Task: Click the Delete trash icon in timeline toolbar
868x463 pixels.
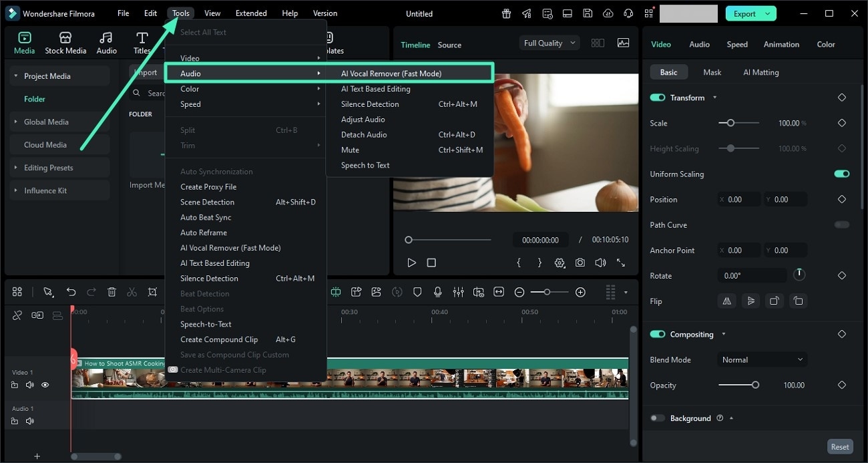Action: (112, 292)
